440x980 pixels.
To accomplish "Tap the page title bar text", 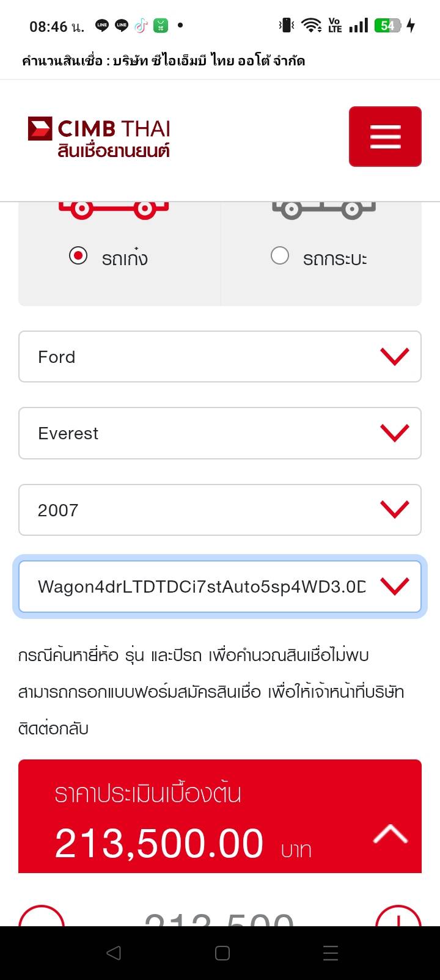I will pos(163,60).
